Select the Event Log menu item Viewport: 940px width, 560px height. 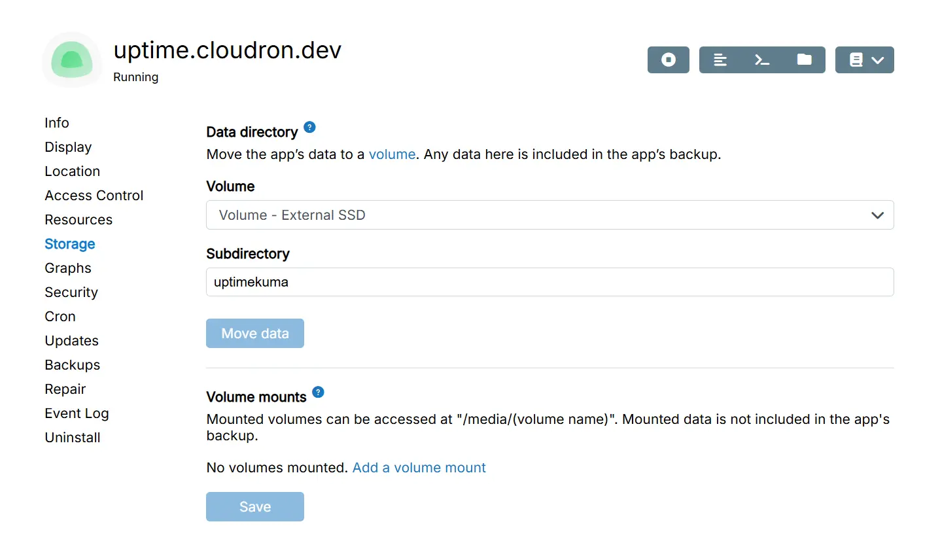pos(77,413)
